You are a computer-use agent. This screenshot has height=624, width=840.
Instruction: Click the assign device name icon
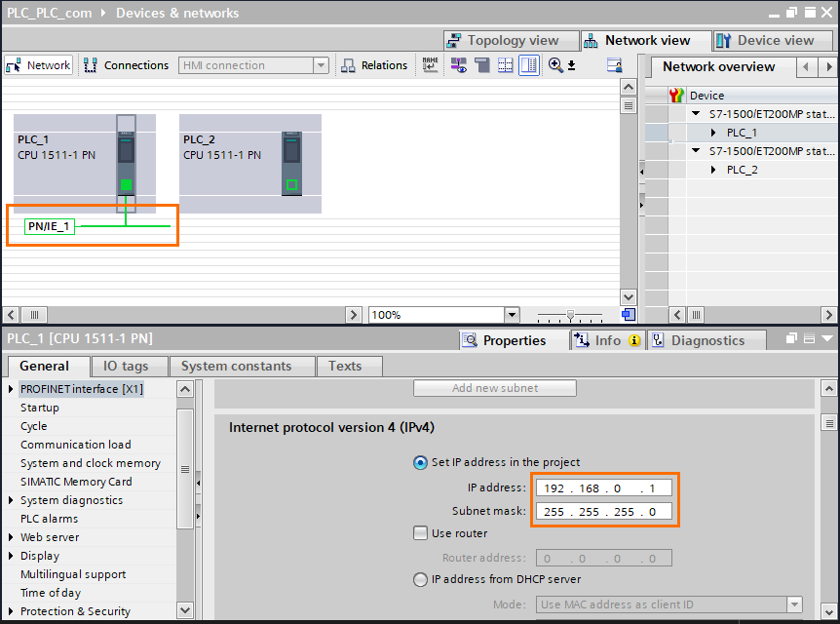(430, 65)
